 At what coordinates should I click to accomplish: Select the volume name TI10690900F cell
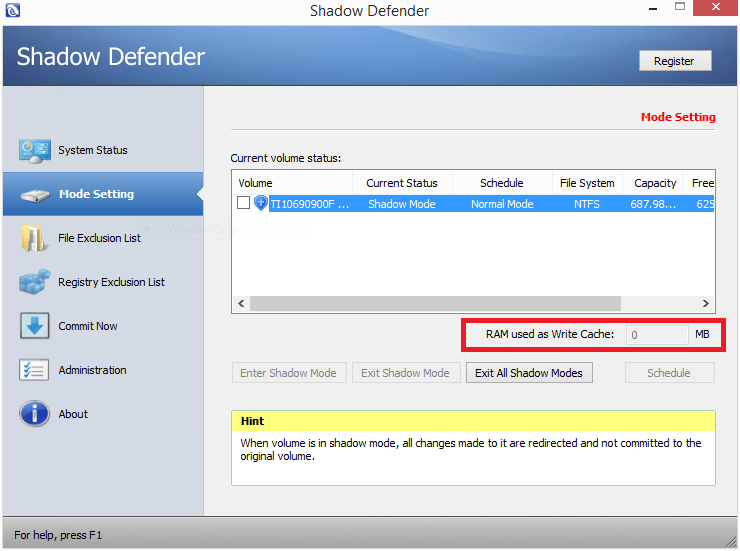pyautogui.click(x=310, y=204)
